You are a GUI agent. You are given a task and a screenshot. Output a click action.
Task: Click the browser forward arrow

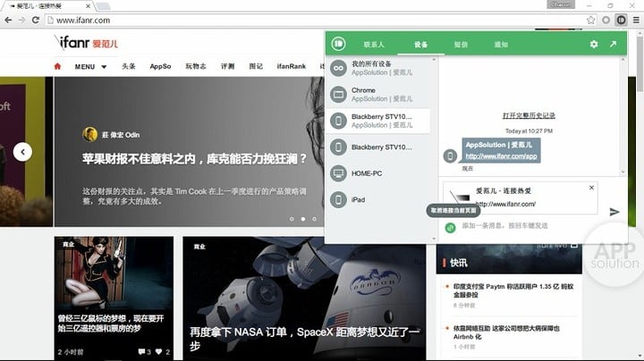[x=21, y=20]
